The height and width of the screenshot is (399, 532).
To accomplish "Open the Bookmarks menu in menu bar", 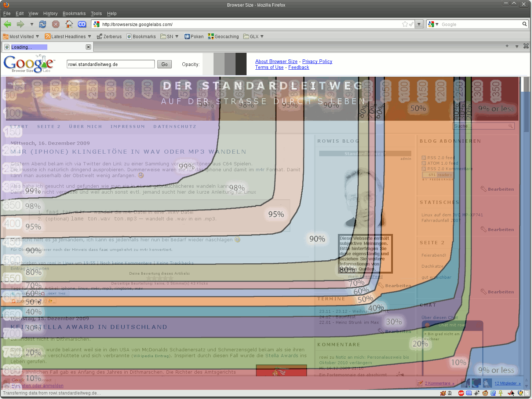I will pyautogui.click(x=74, y=14).
